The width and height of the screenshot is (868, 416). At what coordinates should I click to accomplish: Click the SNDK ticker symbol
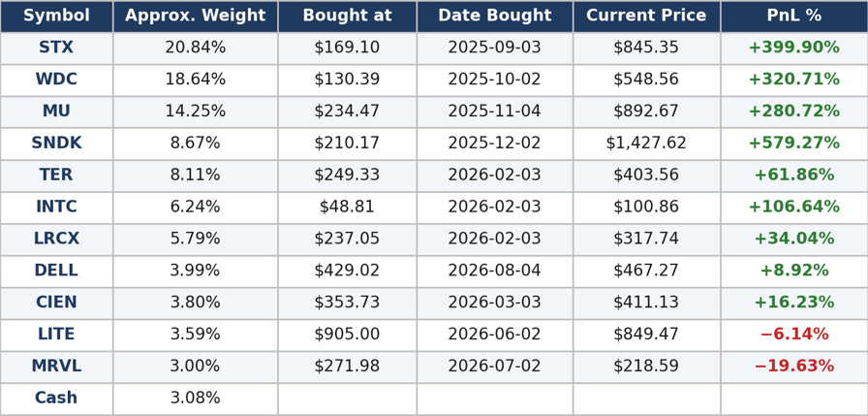pyautogui.click(x=56, y=144)
